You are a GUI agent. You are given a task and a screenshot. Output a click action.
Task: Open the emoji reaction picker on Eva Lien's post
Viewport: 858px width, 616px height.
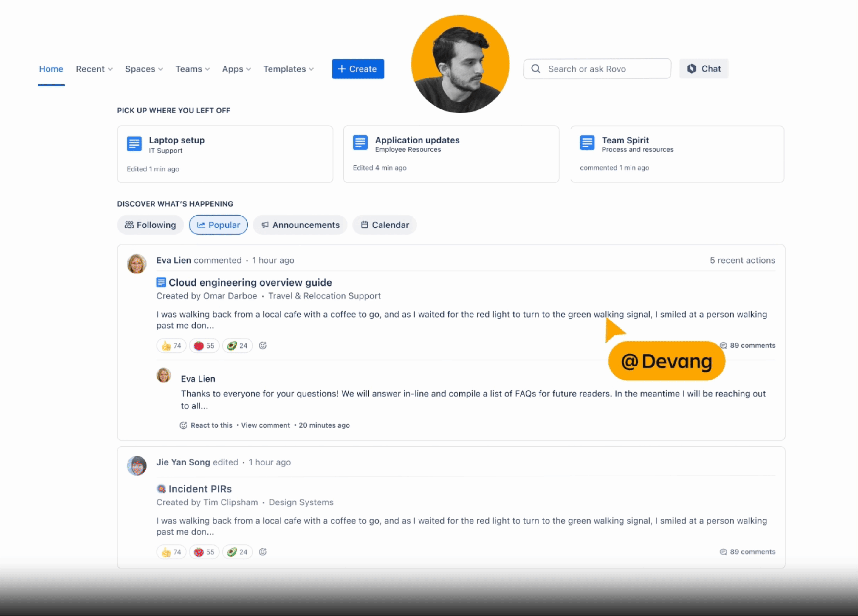(x=262, y=345)
